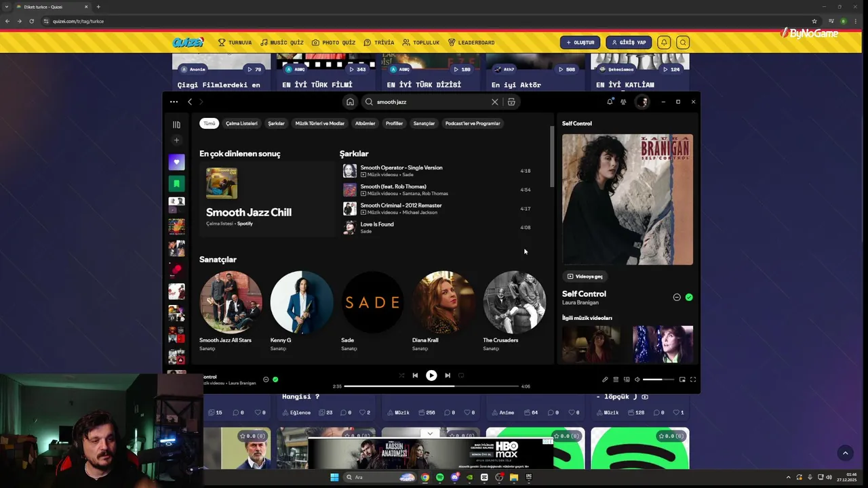Open green bookmark Your Episodes item
This screenshot has width=868, height=488.
pos(176,184)
